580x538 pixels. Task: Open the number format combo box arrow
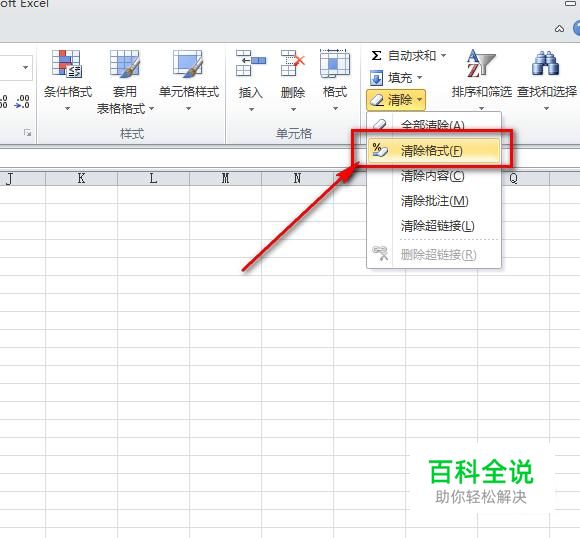25,68
